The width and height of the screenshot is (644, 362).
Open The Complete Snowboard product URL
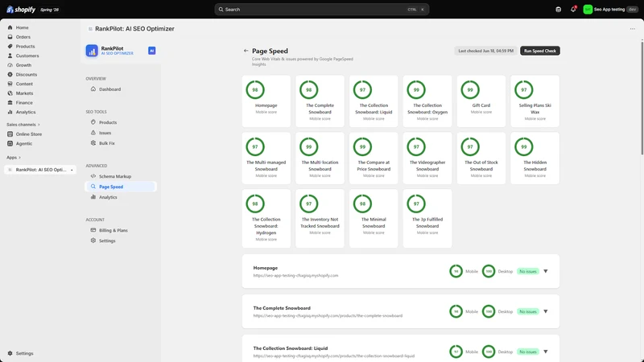(328, 315)
